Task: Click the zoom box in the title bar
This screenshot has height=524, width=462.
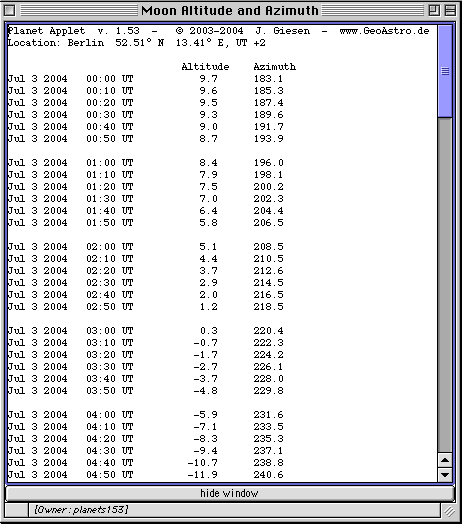Action: pyautogui.click(x=434, y=11)
